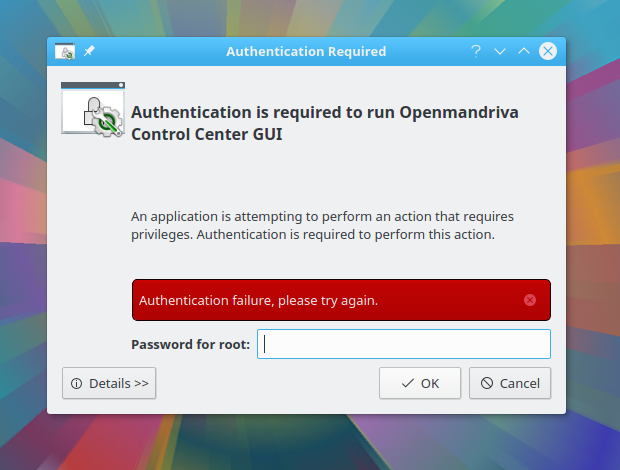Image resolution: width=620 pixels, height=470 pixels.
Task: Click the checkmark icon on OK button
Action: point(408,383)
